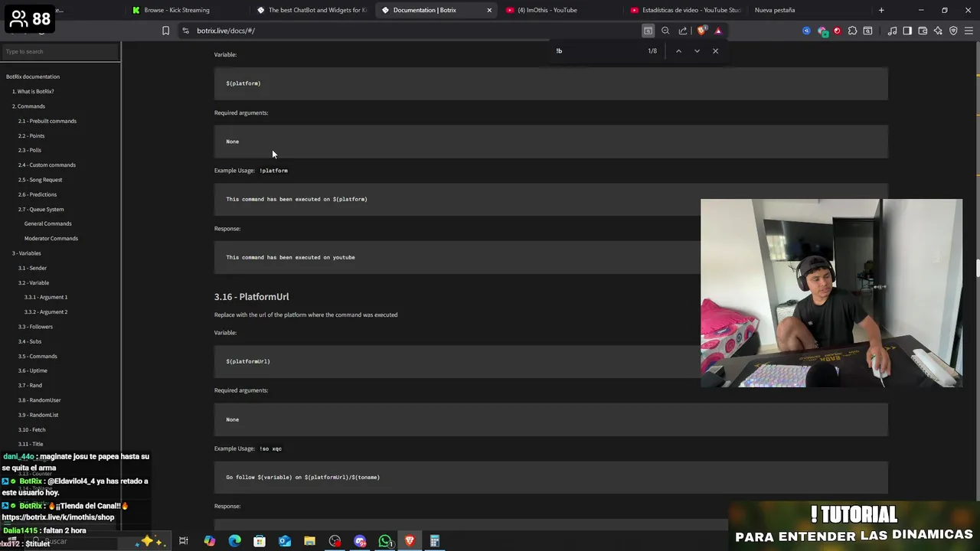Open '2.2 - Points' sidebar entry

coord(31,135)
